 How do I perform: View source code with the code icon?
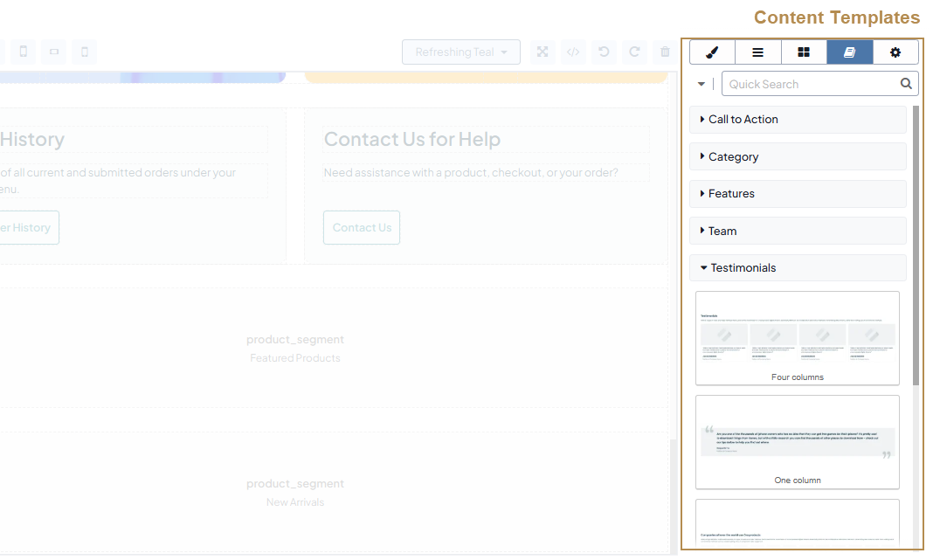(573, 52)
